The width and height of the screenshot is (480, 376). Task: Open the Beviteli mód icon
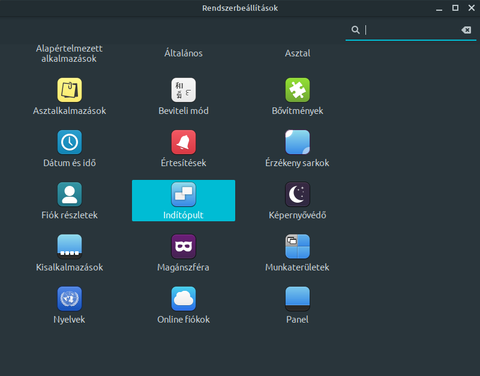point(183,90)
